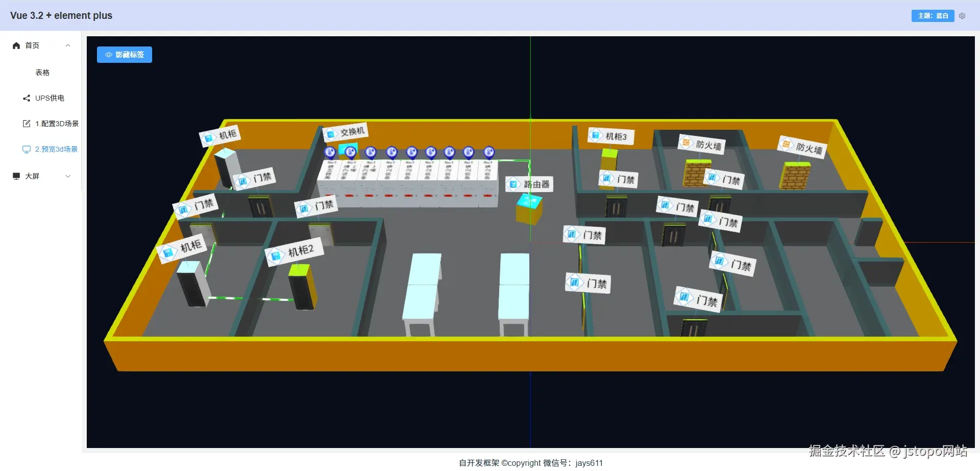Click the 机柜3 cabinet label

coord(610,135)
